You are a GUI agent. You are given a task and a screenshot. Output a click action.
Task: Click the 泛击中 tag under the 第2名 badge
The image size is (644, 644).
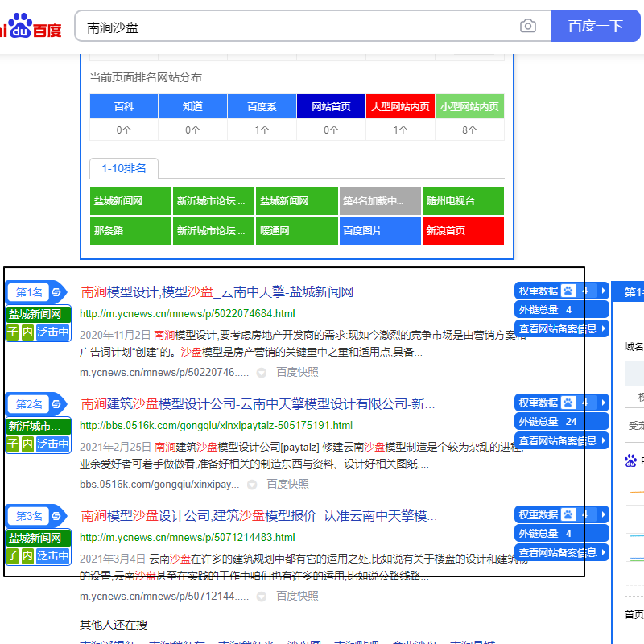(x=52, y=444)
